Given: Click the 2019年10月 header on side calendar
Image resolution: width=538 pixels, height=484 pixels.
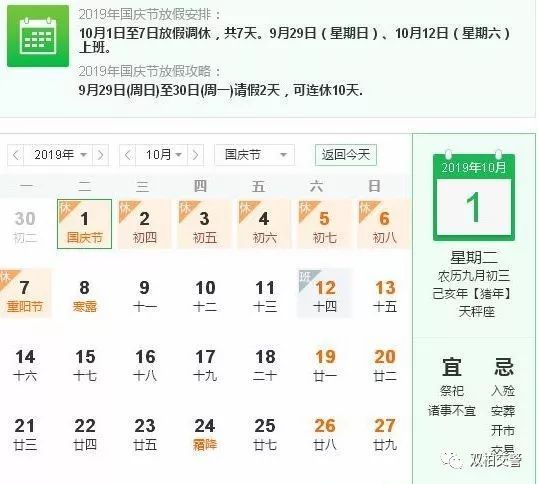Looking at the screenshot, I should (x=473, y=167).
